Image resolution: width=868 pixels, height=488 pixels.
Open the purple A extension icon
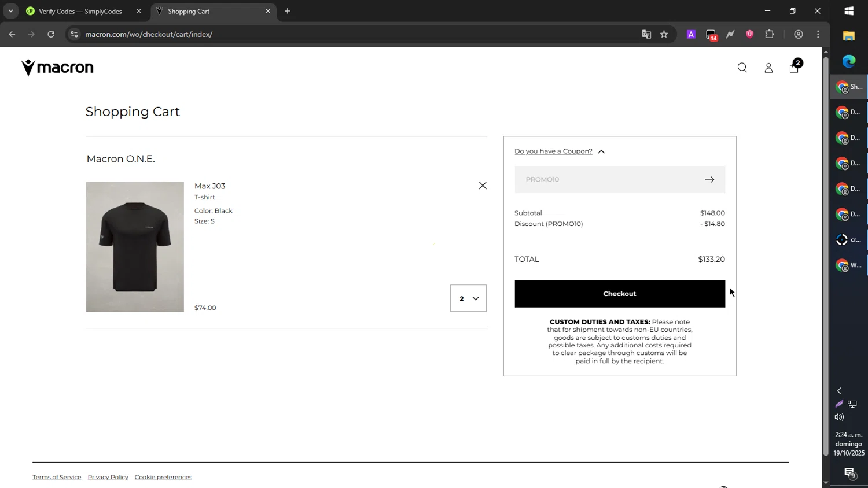(691, 35)
